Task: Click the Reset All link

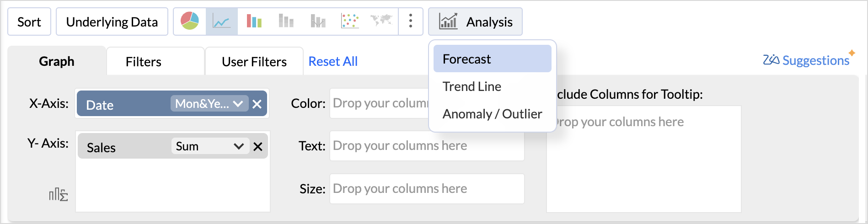Action: tap(333, 61)
